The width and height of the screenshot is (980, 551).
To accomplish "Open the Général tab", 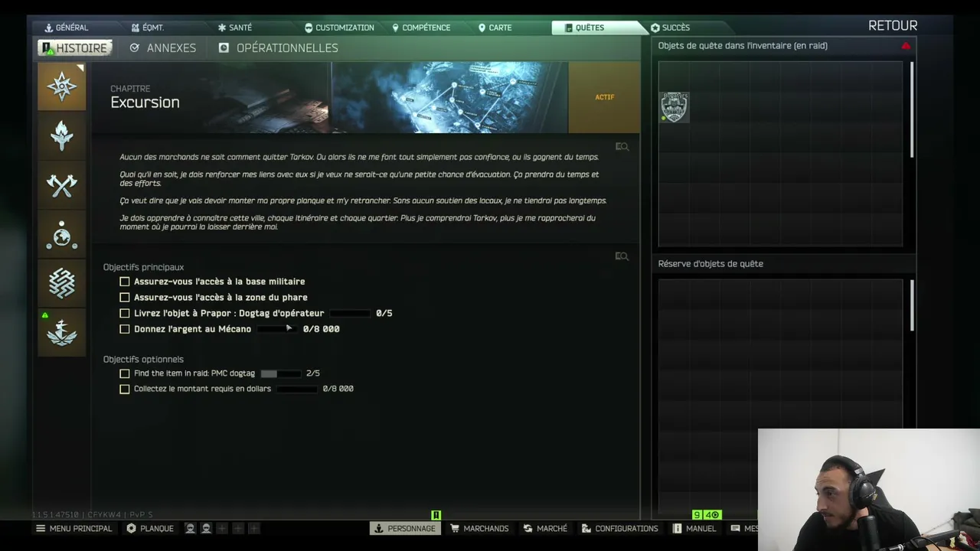I will (x=66, y=28).
